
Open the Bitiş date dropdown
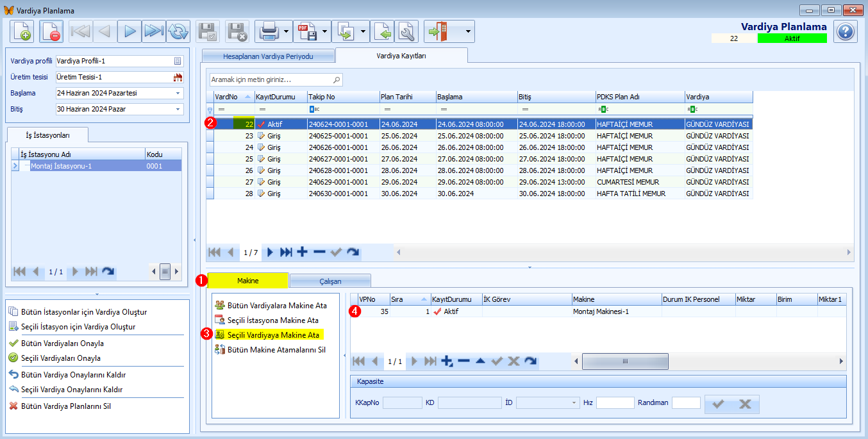coord(178,110)
